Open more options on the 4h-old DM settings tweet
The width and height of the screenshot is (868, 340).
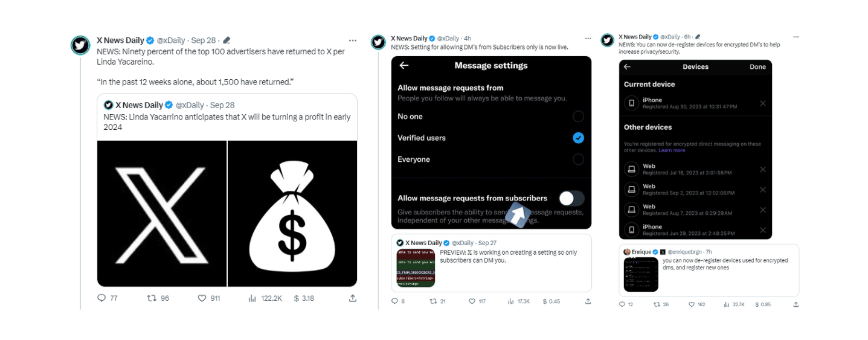coord(587,39)
